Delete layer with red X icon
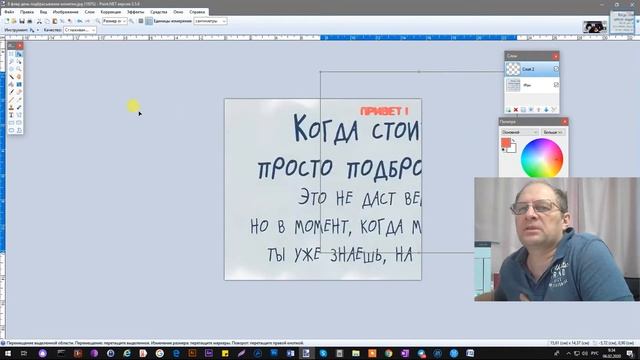 tap(516, 110)
